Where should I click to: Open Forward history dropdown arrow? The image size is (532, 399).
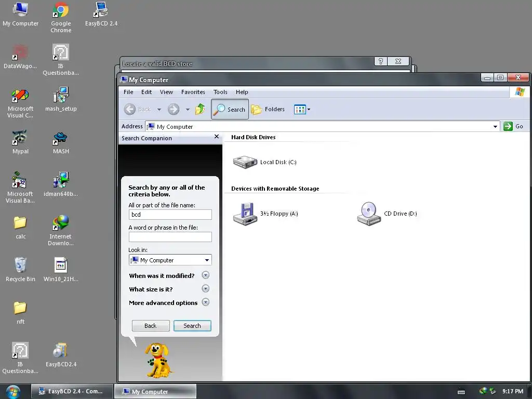pos(188,110)
